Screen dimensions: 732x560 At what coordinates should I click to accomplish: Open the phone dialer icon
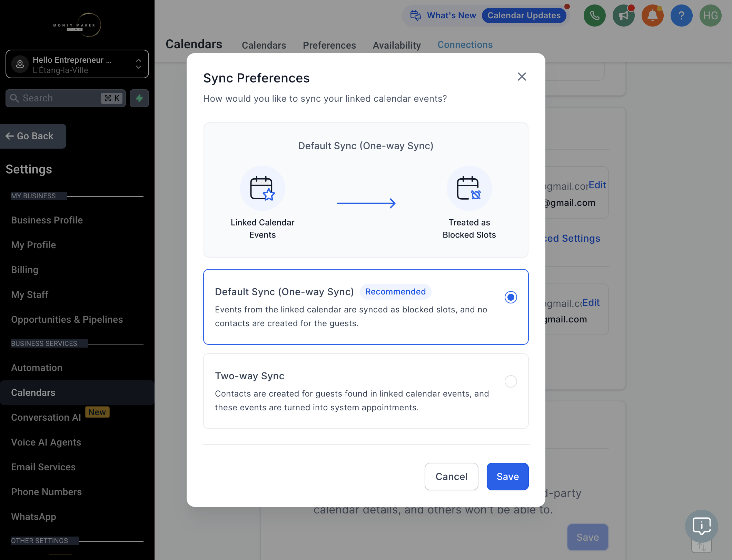(594, 16)
